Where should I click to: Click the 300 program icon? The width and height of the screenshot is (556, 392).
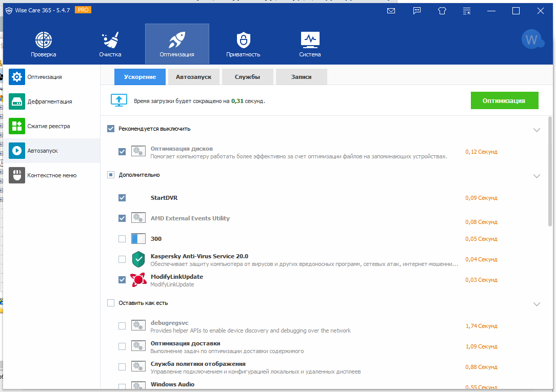pos(138,239)
